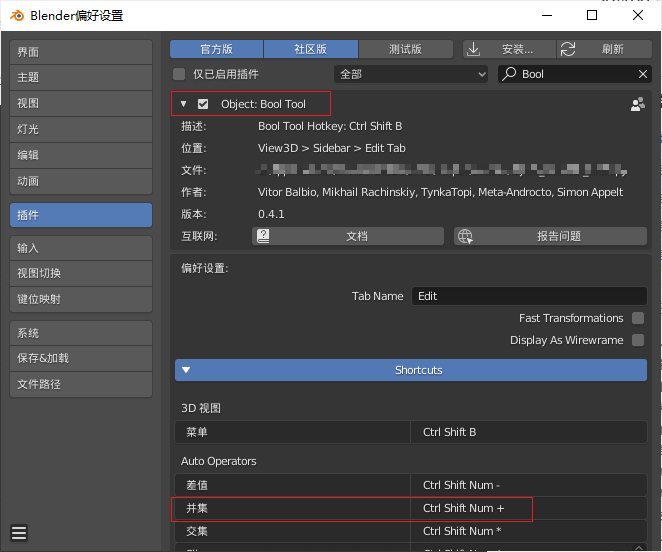
Task: Open the 键位映射 Keymap section
Action: pos(81,299)
